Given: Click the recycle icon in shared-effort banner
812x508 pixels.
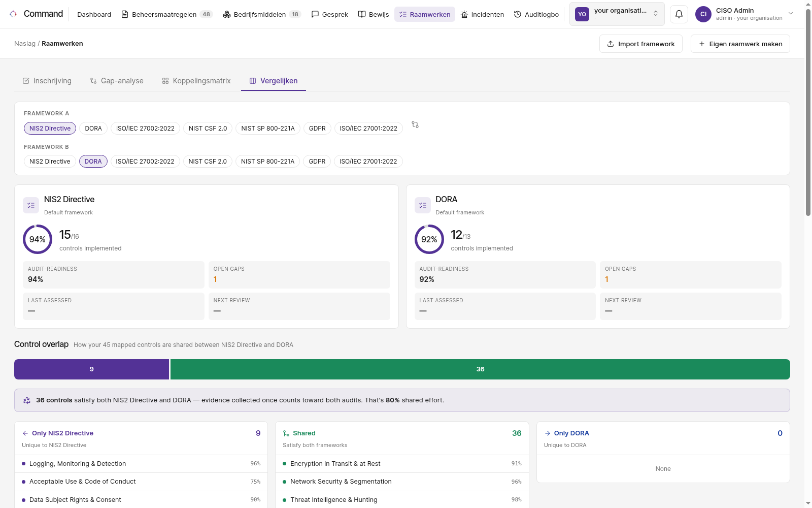Looking at the screenshot, I should [x=27, y=400].
